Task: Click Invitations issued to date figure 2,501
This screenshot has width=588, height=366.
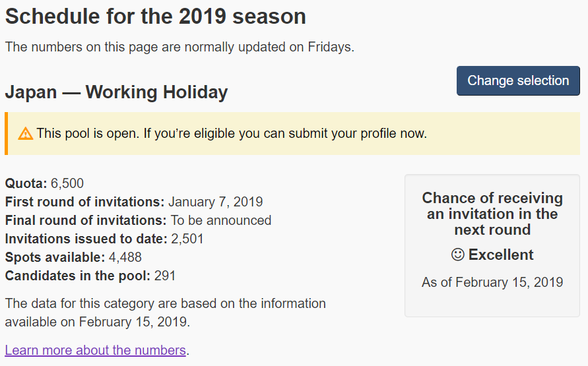Action: point(187,239)
